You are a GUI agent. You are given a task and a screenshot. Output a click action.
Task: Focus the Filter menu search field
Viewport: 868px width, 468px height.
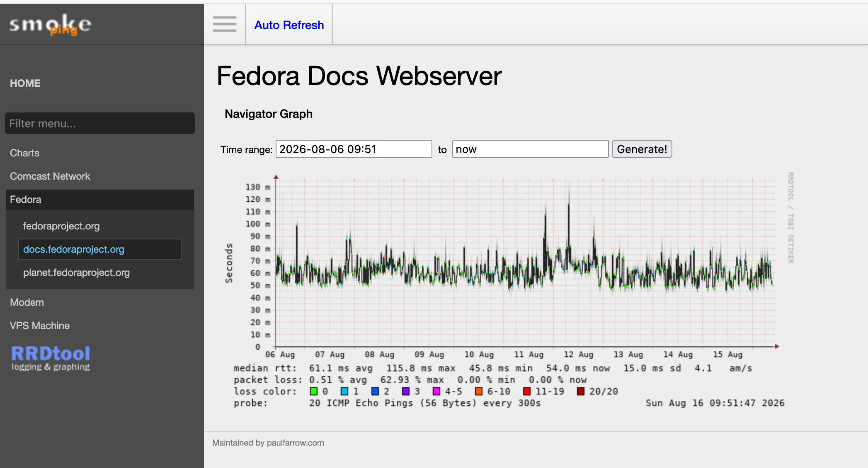(100, 123)
